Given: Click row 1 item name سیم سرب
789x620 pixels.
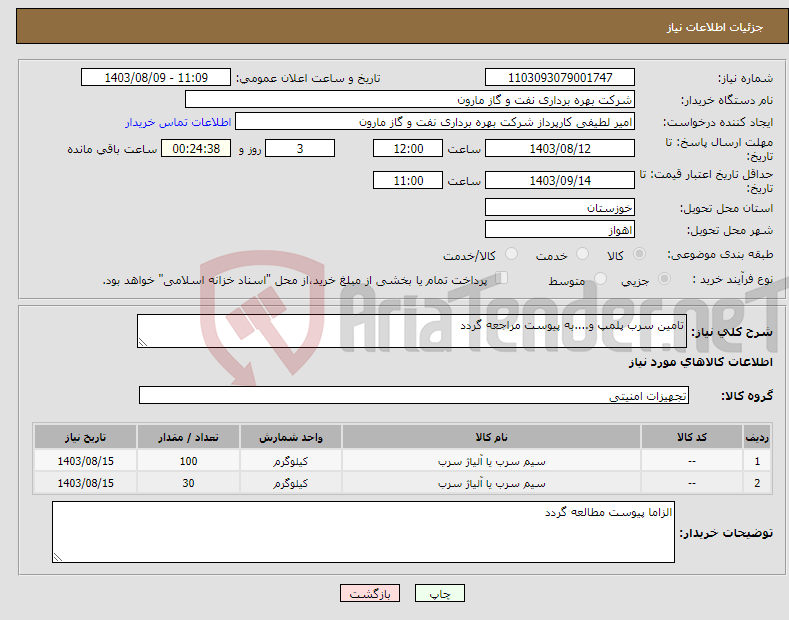Looking at the screenshot, I should coord(491,461).
